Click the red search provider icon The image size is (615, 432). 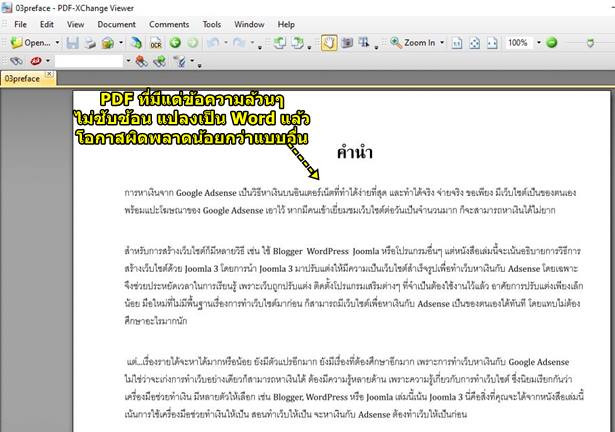[x=36, y=61]
